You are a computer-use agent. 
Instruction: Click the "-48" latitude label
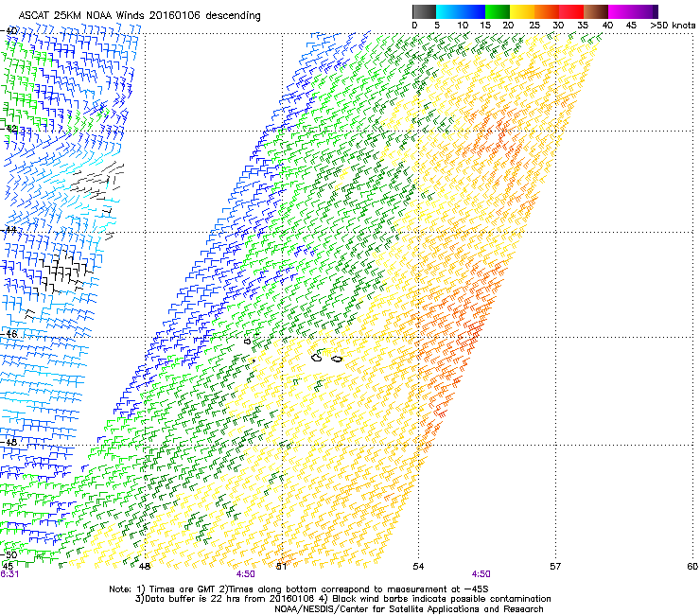pyautogui.click(x=9, y=442)
